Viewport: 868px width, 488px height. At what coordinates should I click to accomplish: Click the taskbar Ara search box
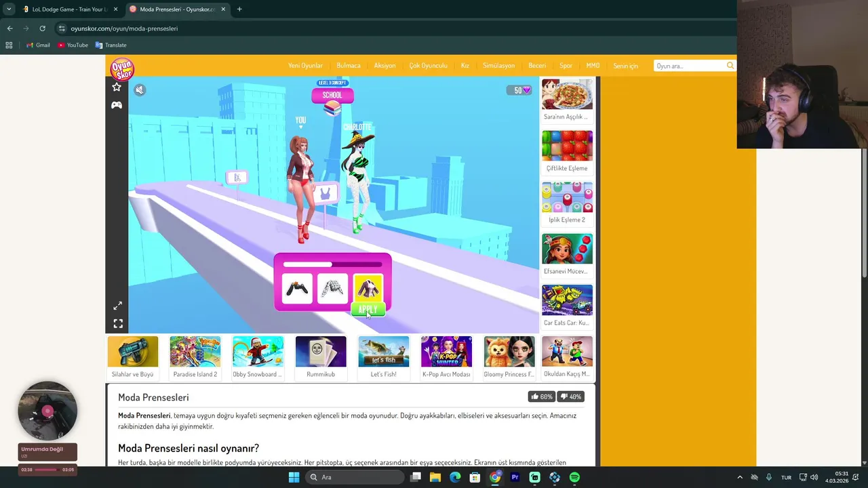tap(355, 477)
